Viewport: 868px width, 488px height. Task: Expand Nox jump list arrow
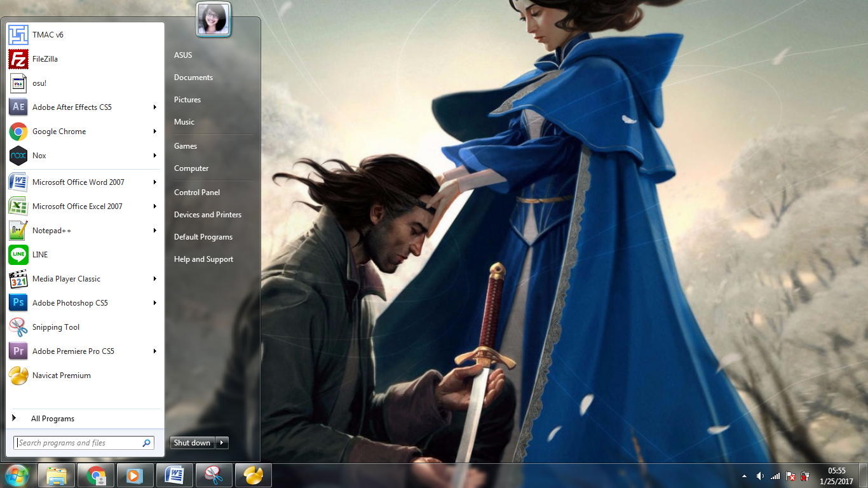click(154, 156)
